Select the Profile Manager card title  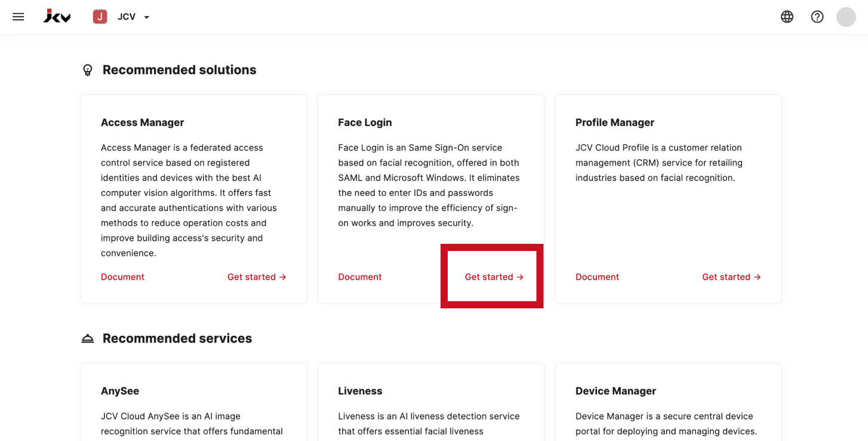(x=615, y=122)
